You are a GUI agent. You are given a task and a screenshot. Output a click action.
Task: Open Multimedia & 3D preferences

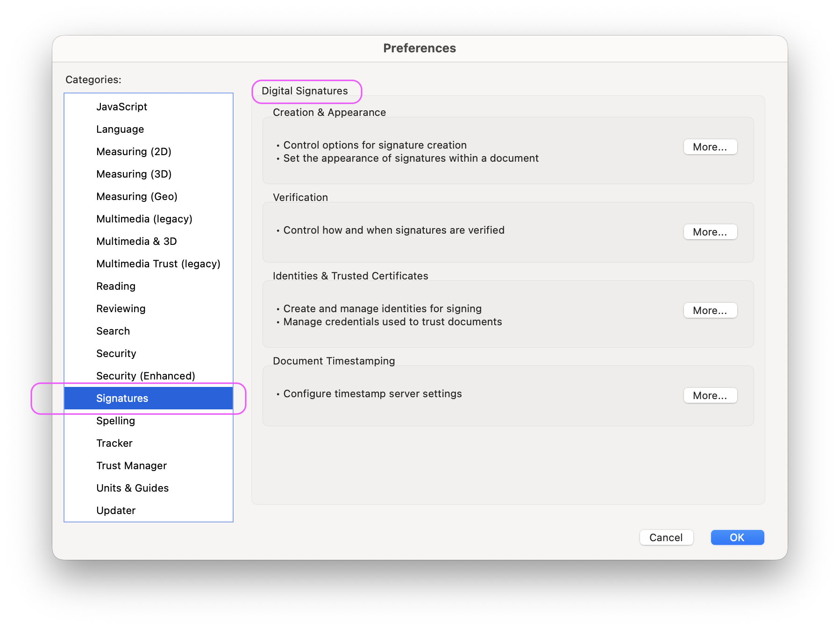[x=136, y=241]
